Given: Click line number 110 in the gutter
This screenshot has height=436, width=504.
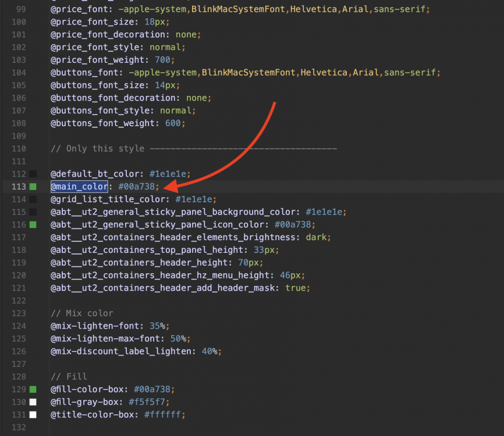Looking at the screenshot, I should click(19, 148).
